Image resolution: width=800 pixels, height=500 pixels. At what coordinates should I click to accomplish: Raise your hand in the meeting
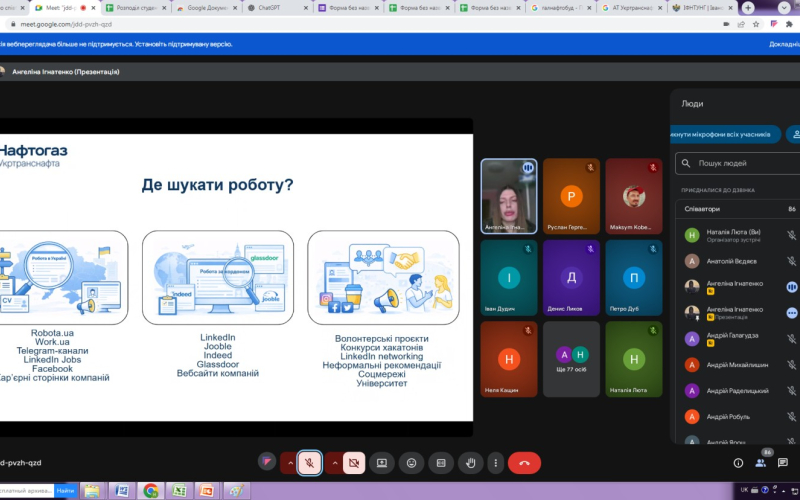click(x=470, y=463)
